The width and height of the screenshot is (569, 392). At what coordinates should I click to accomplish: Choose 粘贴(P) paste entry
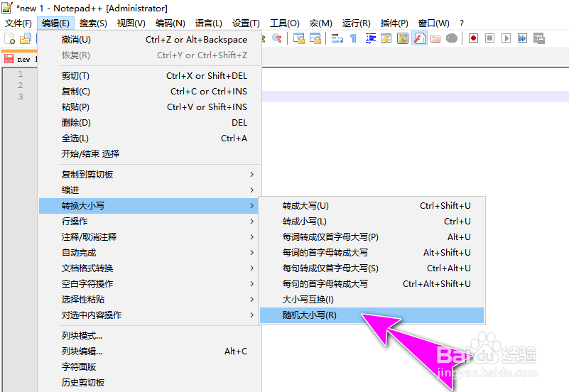click(x=149, y=107)
